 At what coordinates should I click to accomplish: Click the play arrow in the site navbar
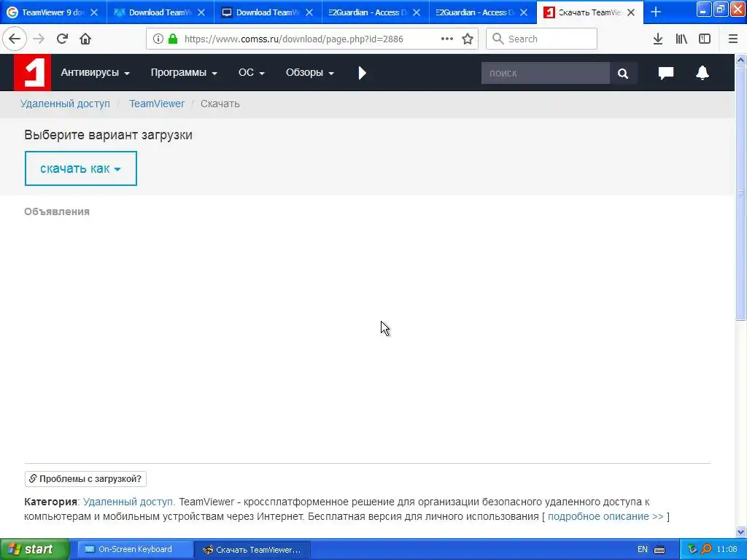tap(362, 73)
